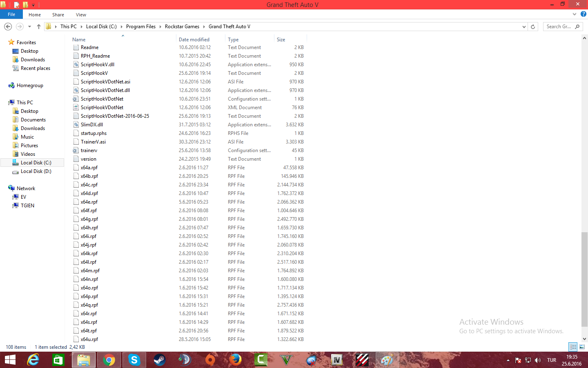Switch to Details view layout icon
The height and width of the screenshot is (368, 588).
[573, 347]
